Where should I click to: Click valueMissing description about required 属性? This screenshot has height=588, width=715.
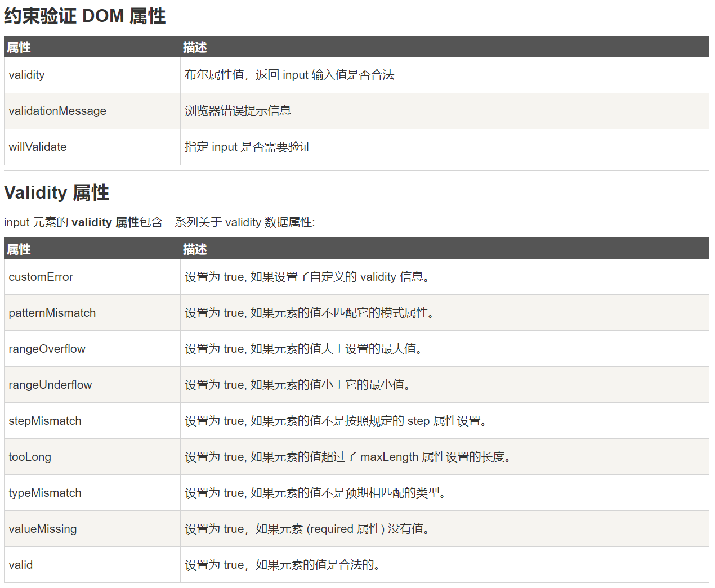[307, 529]
